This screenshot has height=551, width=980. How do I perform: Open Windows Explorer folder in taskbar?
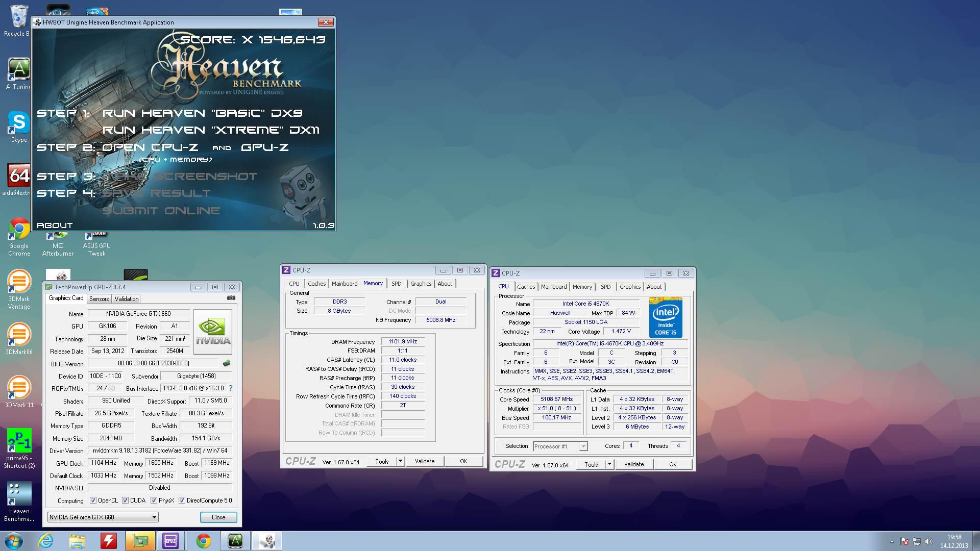tap(77, 541)
